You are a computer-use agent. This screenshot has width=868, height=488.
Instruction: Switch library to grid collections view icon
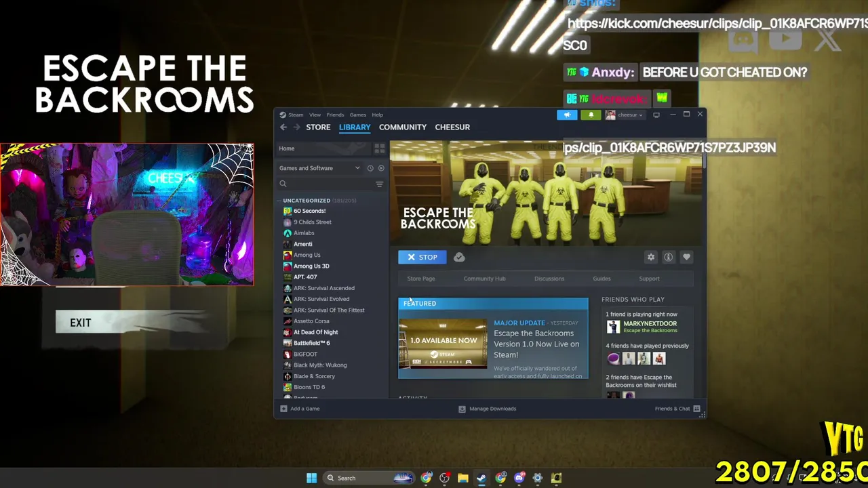(380, 148)
